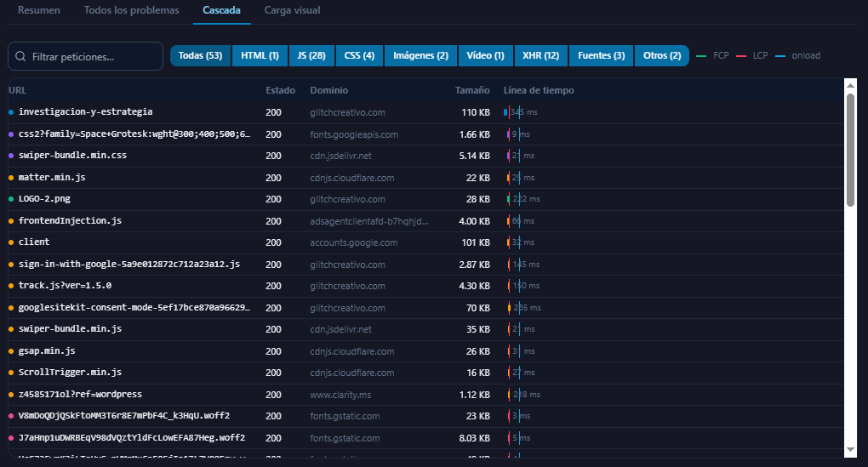Click the blue dot beside investigacion-y-estrategia

click(11, 112)
